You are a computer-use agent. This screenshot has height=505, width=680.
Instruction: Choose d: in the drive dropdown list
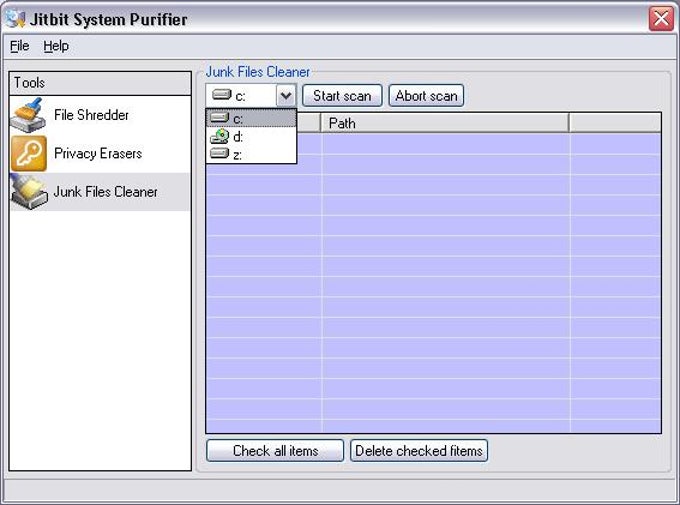coord(252,137)
